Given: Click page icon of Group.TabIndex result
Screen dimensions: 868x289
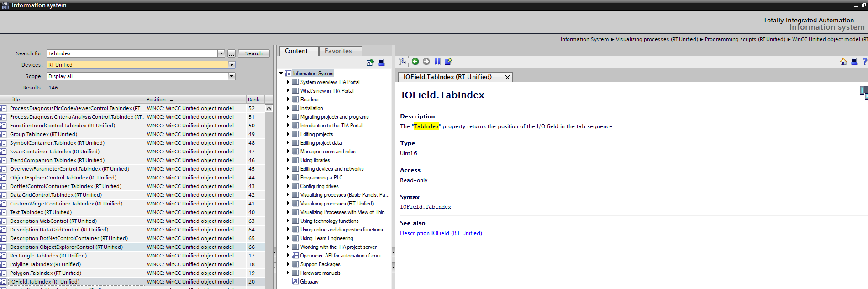Looking at the screenshot, I should click(x=4, y=134).
